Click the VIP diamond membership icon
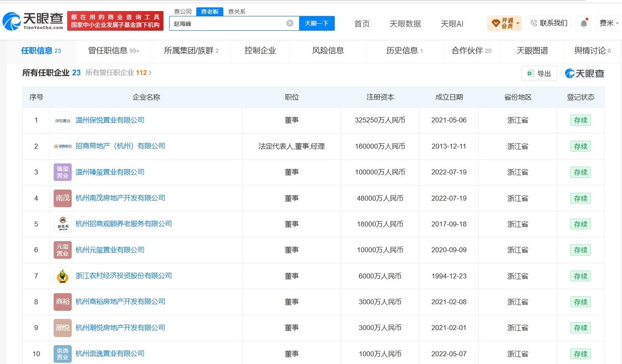This screenshot has height=364, width=622. pos(496,23)
